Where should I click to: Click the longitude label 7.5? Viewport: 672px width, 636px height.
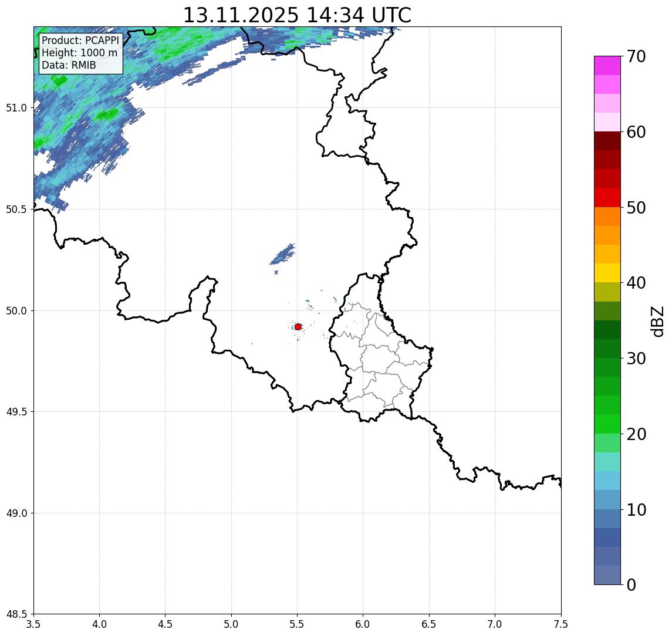(x=561, y=624)
